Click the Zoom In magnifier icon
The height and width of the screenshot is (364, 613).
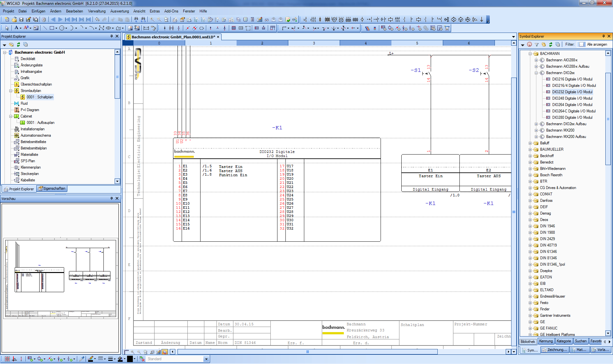point(152,19)
